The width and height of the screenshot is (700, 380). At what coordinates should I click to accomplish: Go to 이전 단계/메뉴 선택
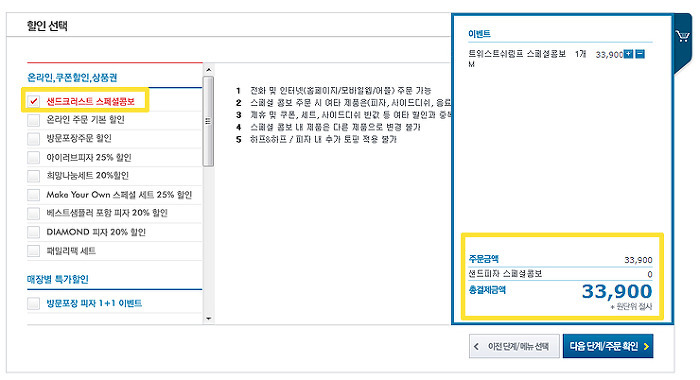tap(514, 346)
